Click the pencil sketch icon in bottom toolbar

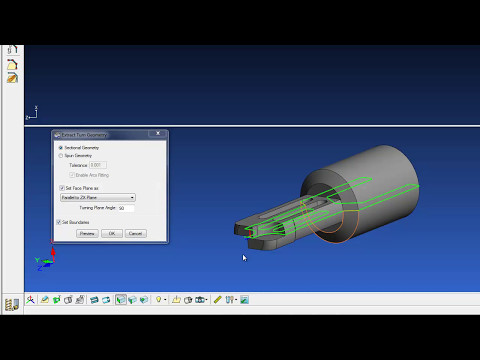coord(44,300)
